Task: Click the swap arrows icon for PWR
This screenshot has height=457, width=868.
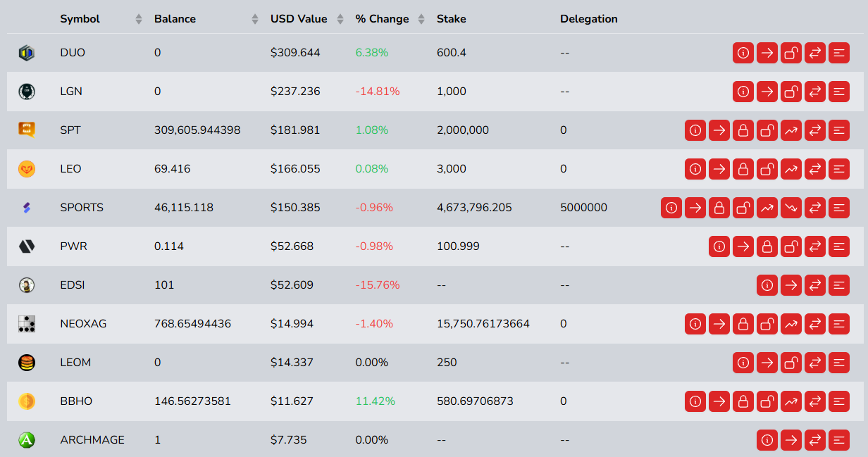Action: coord(814,246)
